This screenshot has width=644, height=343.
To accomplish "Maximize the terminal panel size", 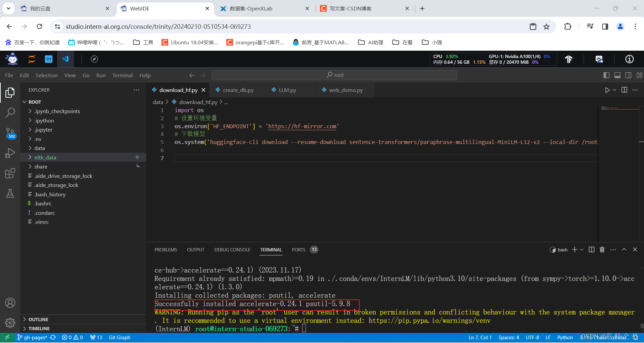I will 624,249.
